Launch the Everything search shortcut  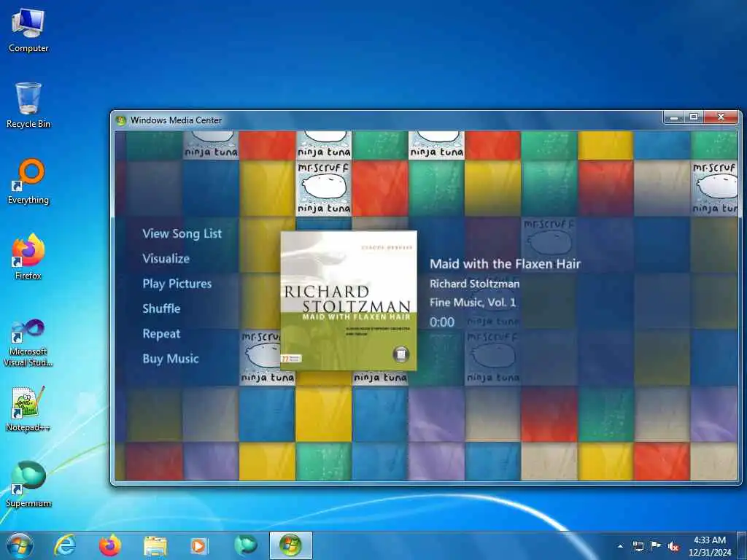[28, 182]
